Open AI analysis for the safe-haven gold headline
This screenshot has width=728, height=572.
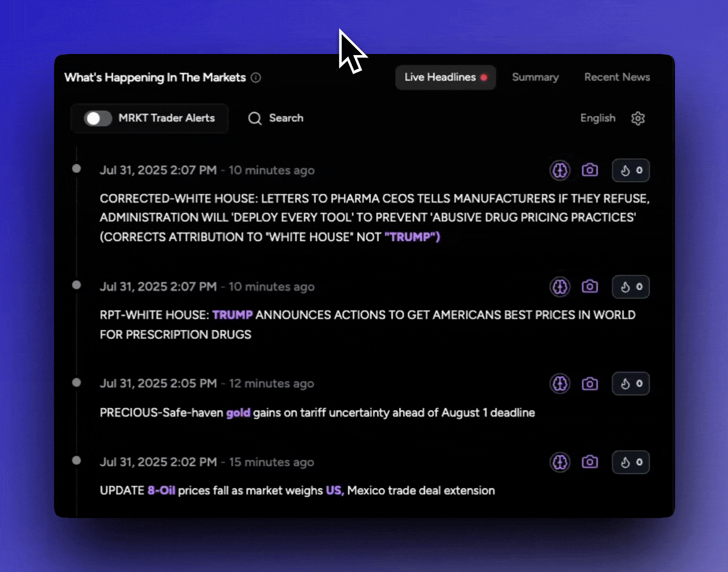pos(560,383)
